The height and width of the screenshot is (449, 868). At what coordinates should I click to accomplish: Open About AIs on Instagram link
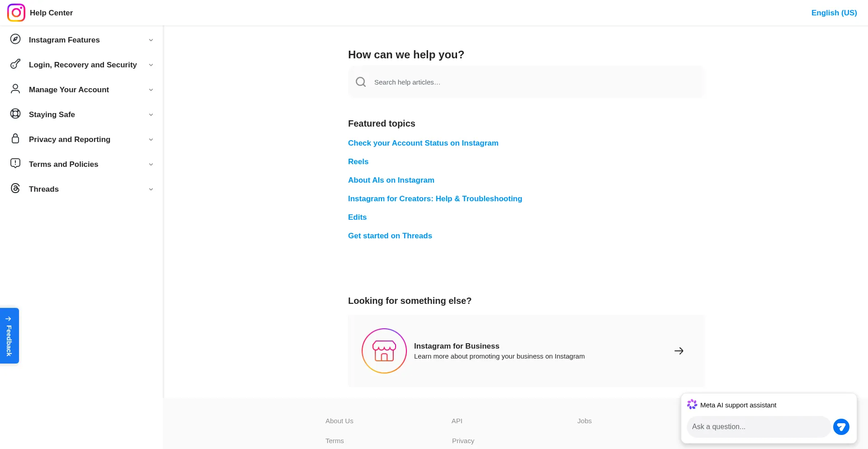point(391,180)
